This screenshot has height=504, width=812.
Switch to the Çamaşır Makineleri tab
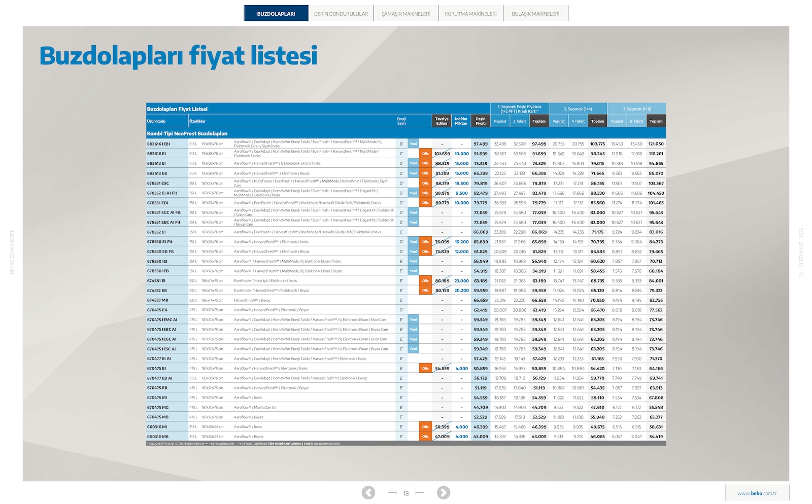pyautogui.click(x=406, y=14)
